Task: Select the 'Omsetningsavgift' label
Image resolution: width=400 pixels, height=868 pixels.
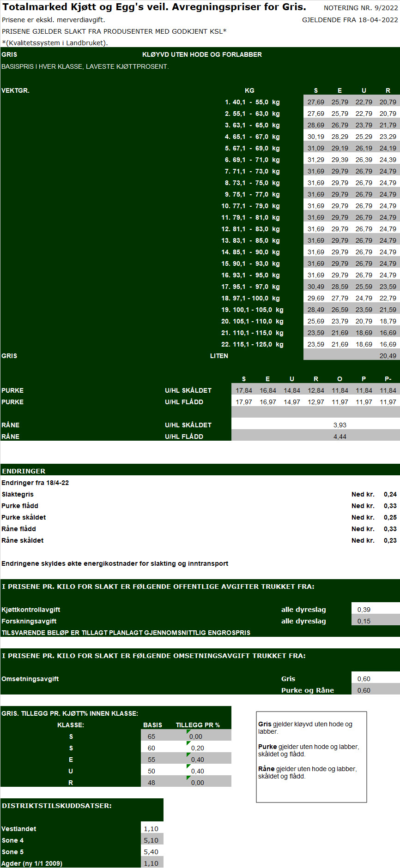Action: tap(30, 679)
